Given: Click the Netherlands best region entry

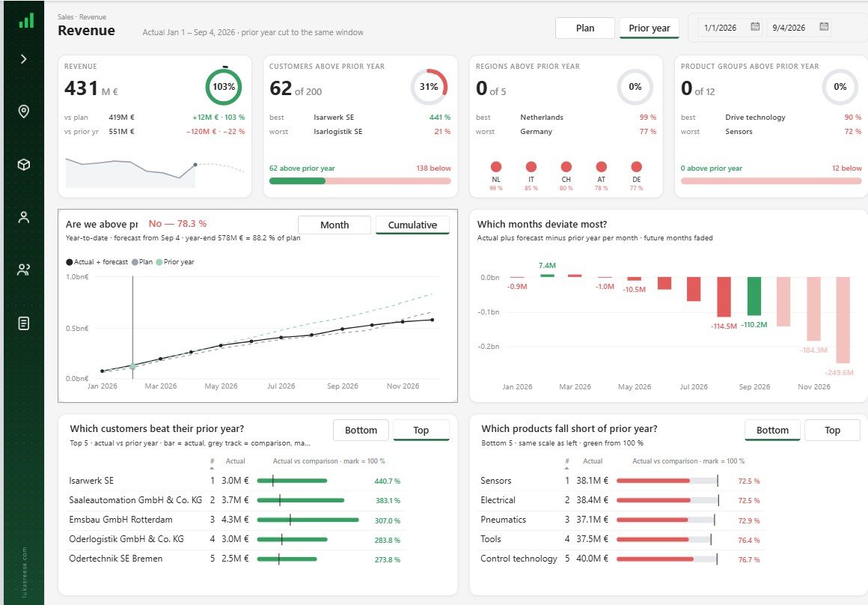Looking at the screenshot, I should tap(542, 118).
